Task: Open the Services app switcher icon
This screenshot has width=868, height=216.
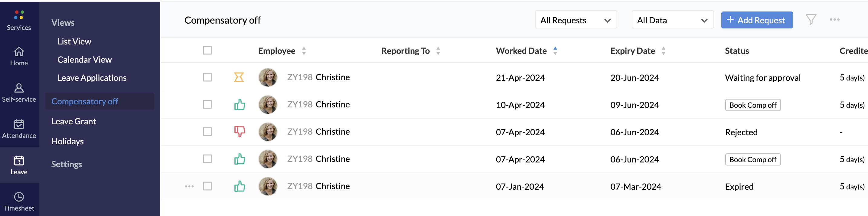Action: (19, 15)
